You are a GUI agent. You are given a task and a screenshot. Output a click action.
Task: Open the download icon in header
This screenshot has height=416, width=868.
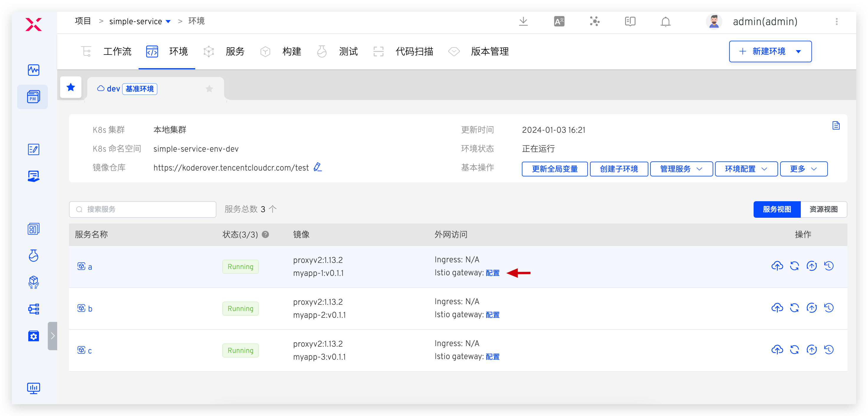coord(523,22)
